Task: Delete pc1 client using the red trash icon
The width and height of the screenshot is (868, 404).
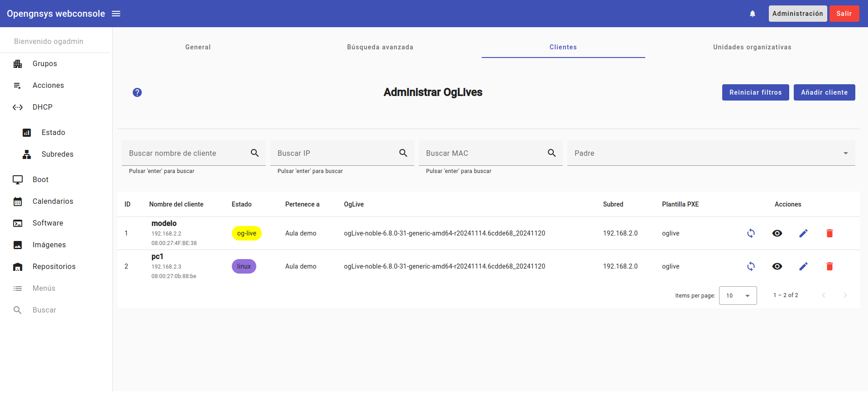Action: [830, 266]
